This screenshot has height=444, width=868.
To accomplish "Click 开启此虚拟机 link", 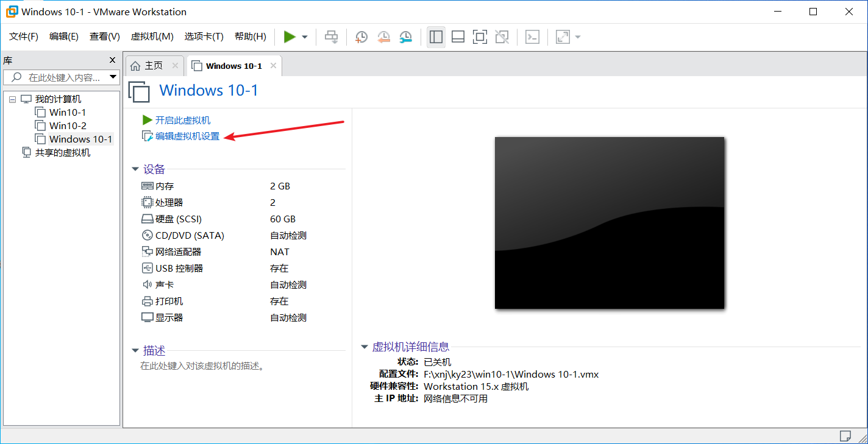I will [183, 121].
